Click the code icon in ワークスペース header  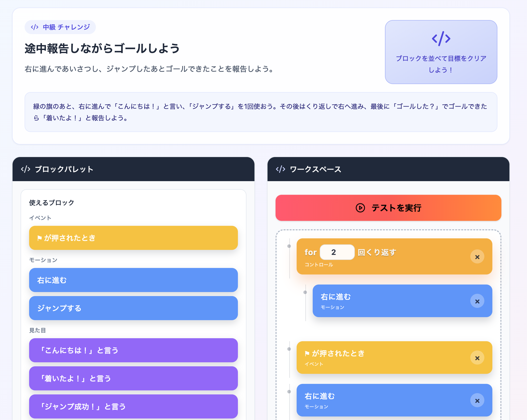(x=281, y=169)
